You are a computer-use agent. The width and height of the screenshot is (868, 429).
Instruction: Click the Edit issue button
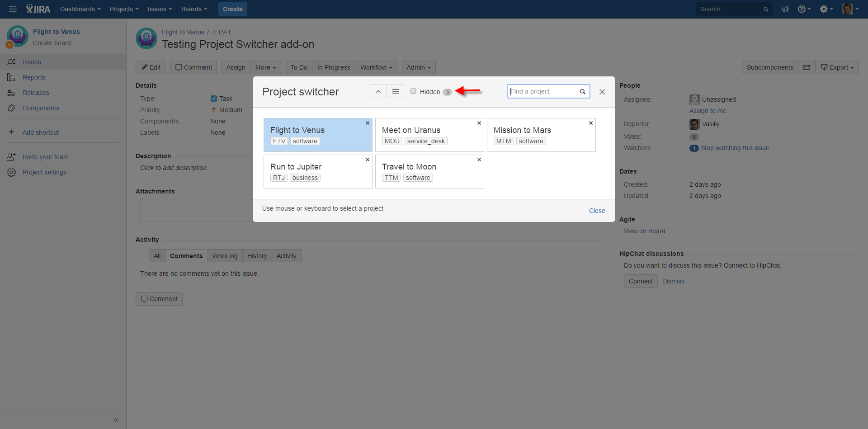click(151, 67)
